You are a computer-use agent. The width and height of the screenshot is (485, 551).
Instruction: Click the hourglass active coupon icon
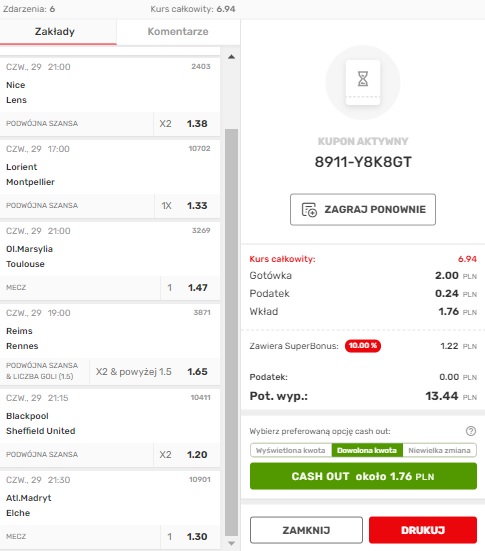pos(363,79)
